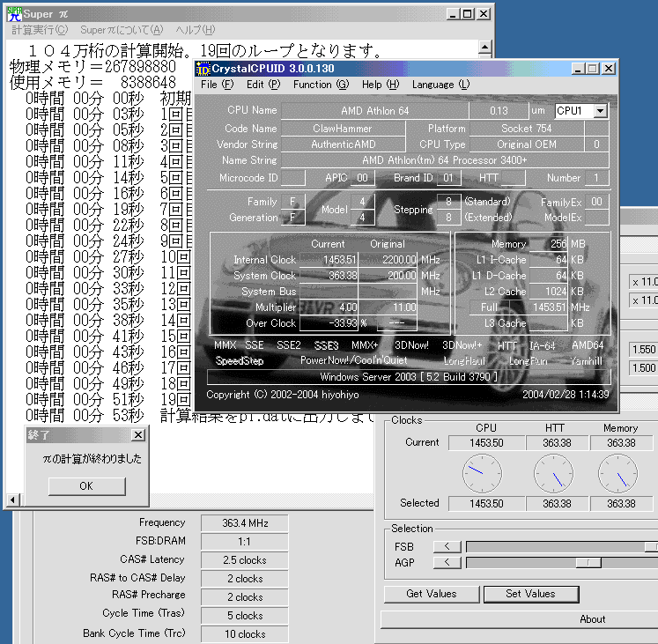
Task: Click Super Pi horizontal scrollbar left arrow
Action: tap(12, 500)
